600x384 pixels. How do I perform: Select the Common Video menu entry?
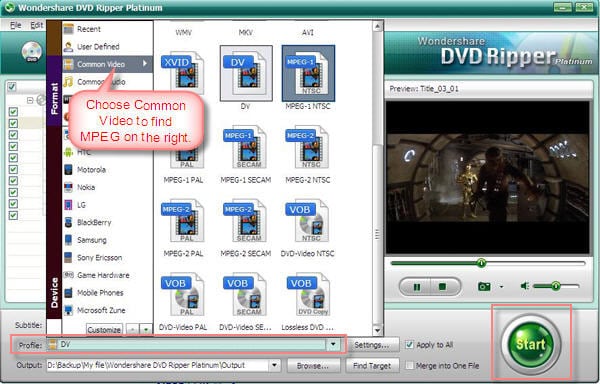108,64
